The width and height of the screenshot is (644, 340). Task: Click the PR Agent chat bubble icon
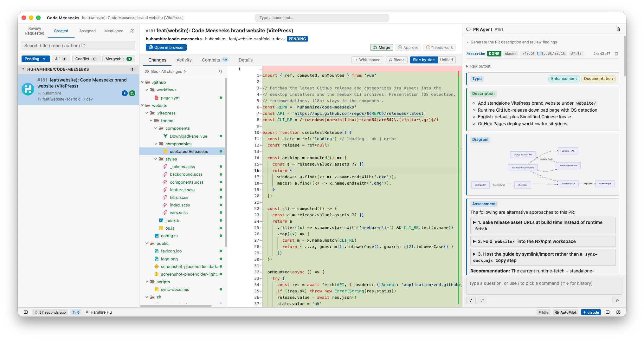(468, 29)
